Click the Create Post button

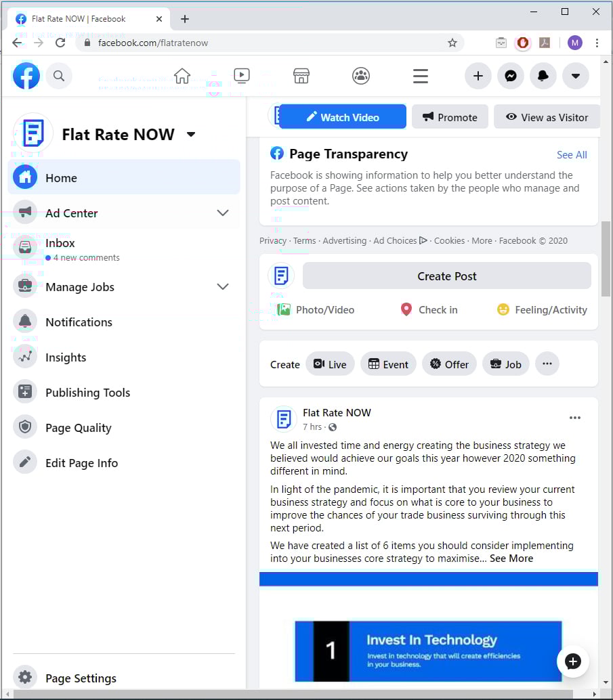447,276
